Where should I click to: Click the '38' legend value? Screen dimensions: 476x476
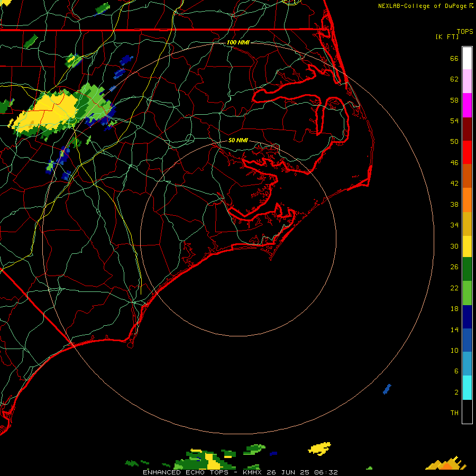pos(454,204)
